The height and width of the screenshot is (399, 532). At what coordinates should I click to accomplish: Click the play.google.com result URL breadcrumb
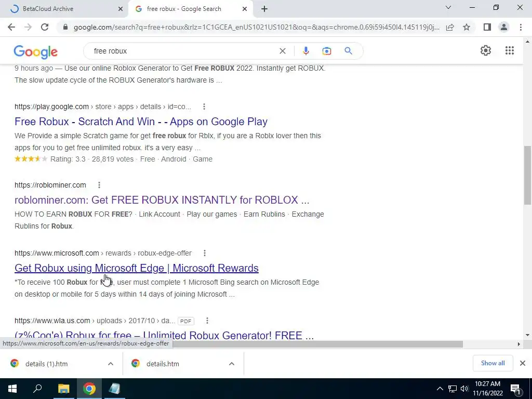(x=103, y=107)
